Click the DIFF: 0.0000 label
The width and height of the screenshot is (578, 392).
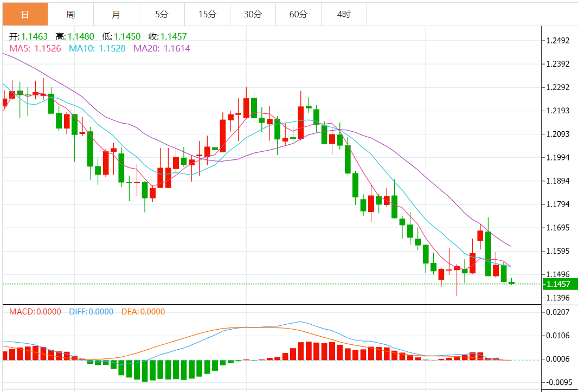[x=91, y=312]
